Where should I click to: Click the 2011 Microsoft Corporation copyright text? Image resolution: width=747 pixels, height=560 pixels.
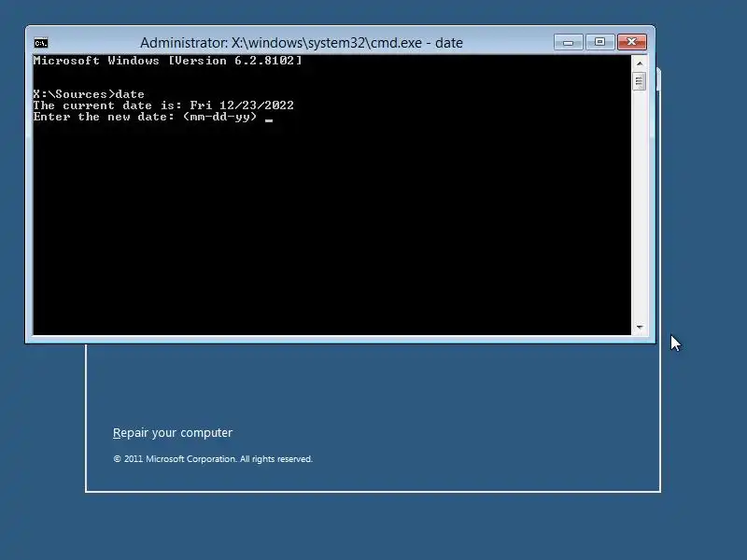click(213, 459)
